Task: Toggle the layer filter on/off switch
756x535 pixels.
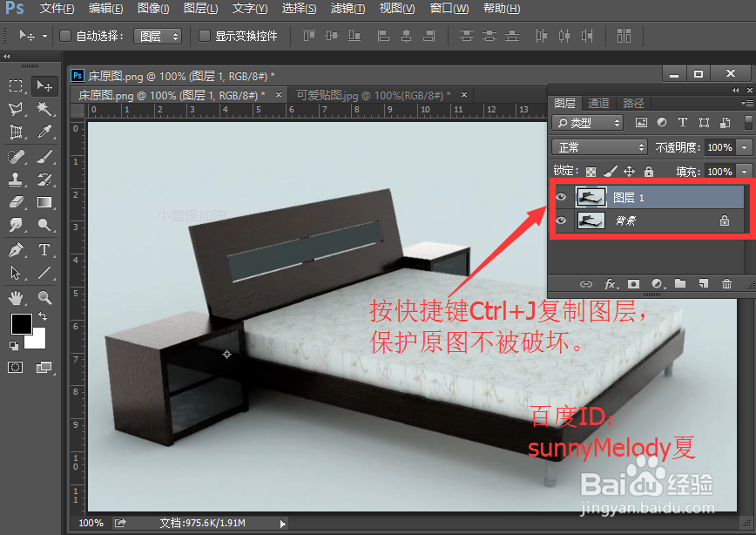Action: tap(748, 122)
